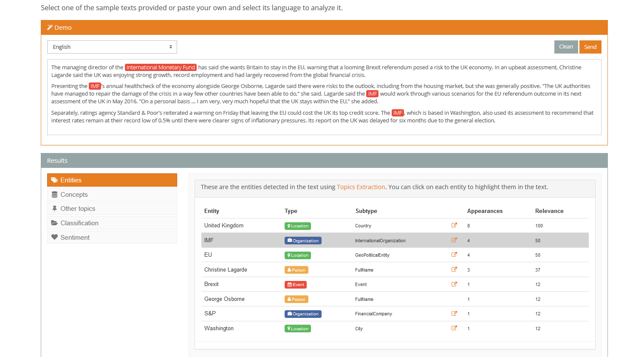The image size is (644, 357).
Task: Highlight Christine Lagarde entity in text
Action: pyautogui.click(x=226, y=270)
